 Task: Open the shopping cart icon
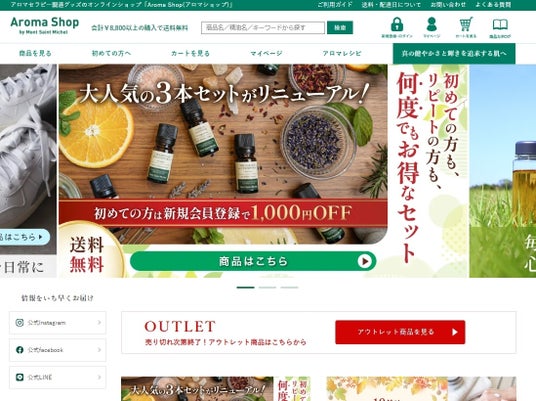[466, 24]
